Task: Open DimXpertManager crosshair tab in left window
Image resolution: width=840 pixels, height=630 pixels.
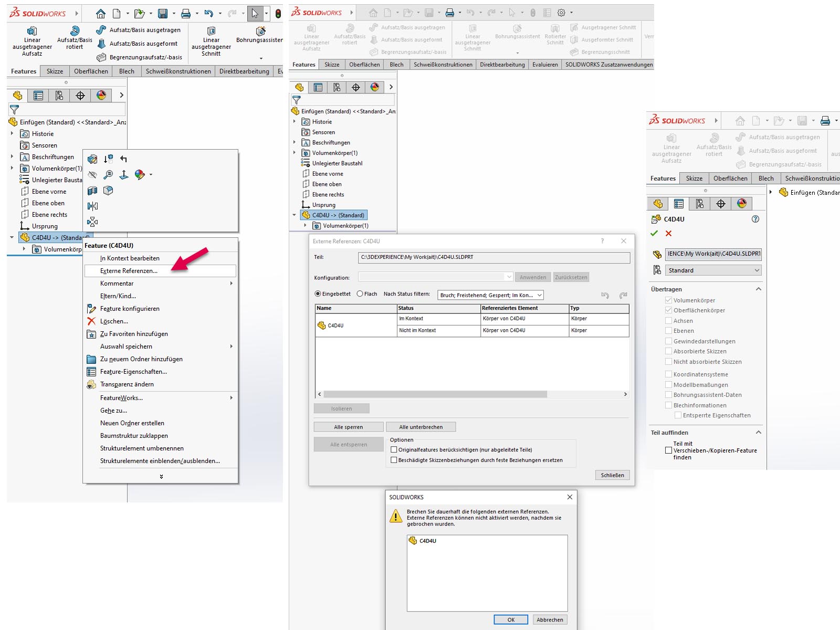Action: 80,95
